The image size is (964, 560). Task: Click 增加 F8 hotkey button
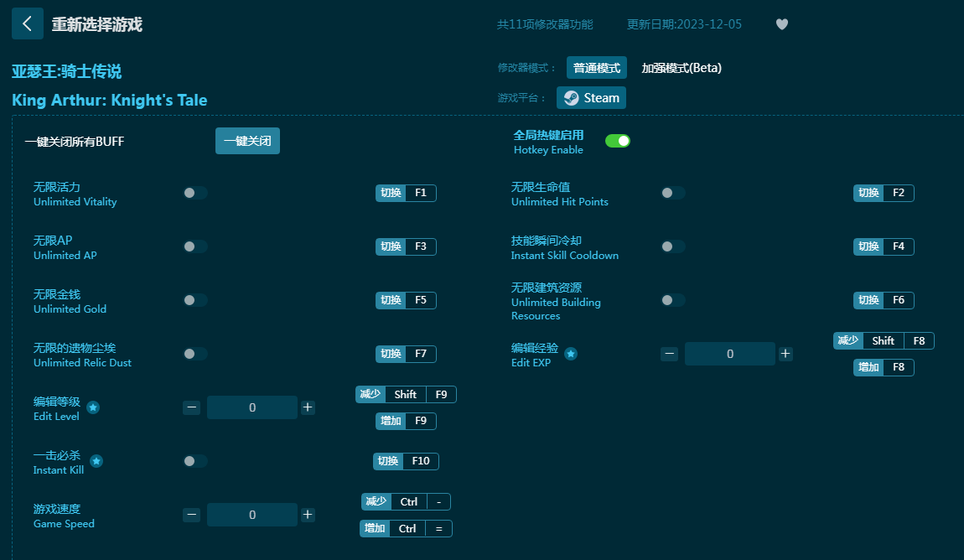[884, 367]
